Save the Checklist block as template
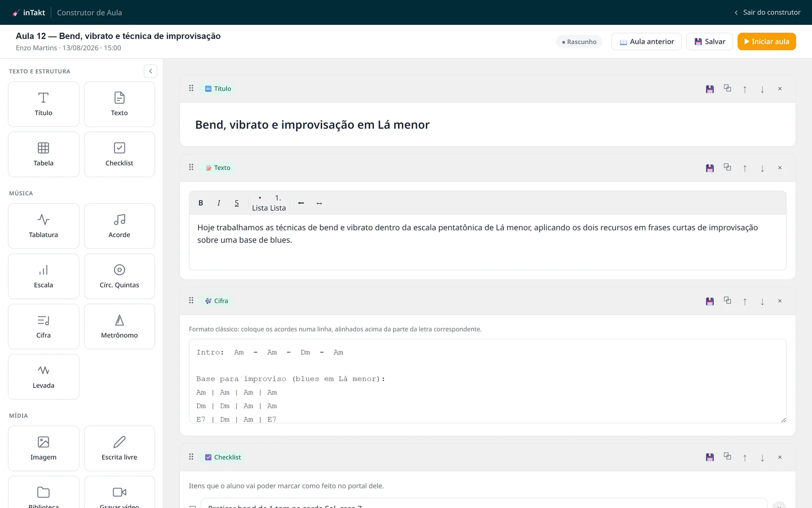 (710, 457)
